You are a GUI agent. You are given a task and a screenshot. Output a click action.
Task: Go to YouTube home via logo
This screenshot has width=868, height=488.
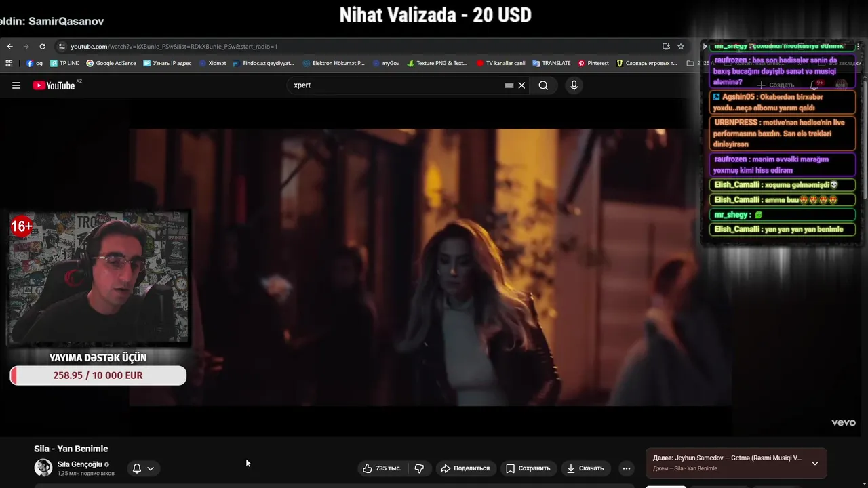point(54,85)
